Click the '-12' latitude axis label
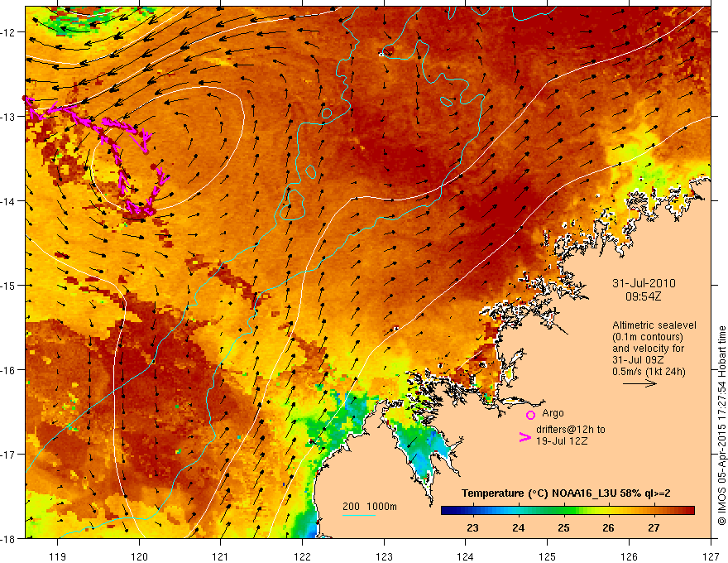Screen dimensions: 728x563 pyautogui.click(x=8, y=32)
